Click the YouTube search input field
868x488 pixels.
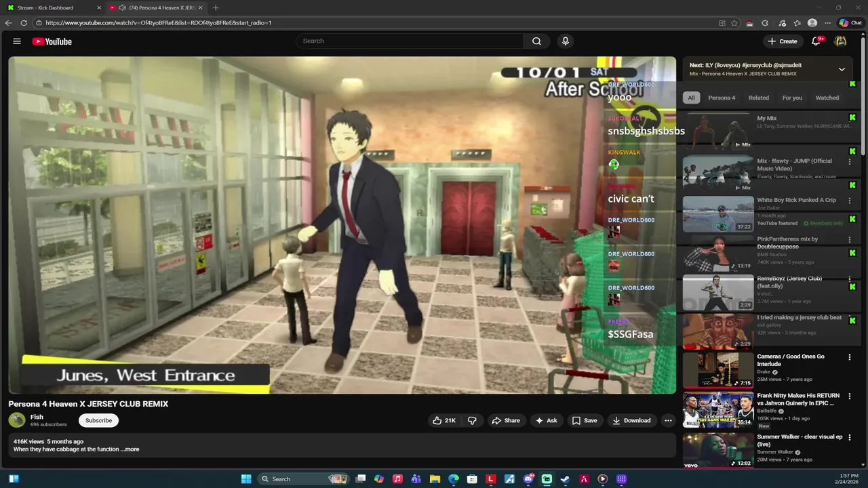pyautogui.click(x=410, y=41)
